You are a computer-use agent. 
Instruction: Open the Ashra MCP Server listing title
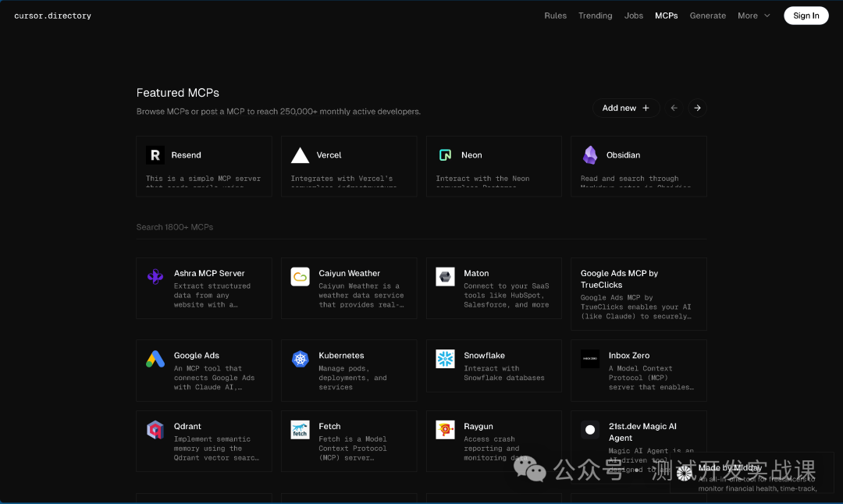point(209,274)
